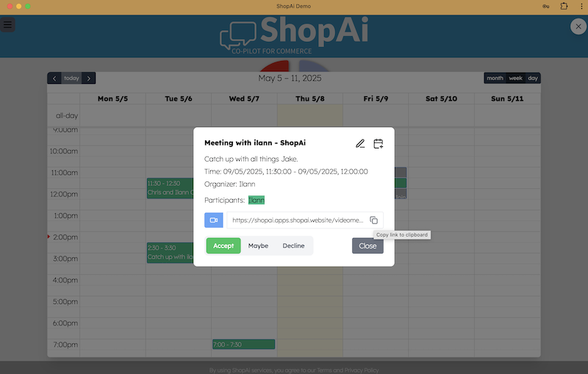Close the meeting details dialog

(367, 246)
